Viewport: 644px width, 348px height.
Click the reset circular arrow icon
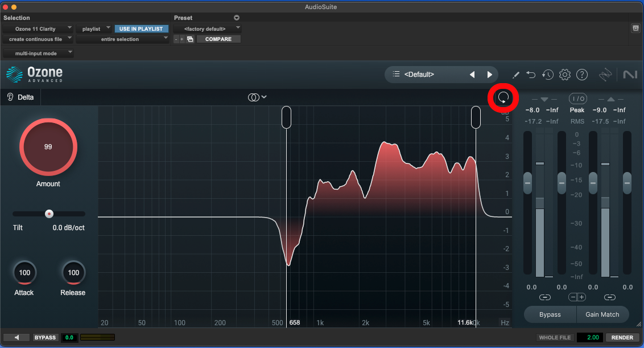(503, 97)
